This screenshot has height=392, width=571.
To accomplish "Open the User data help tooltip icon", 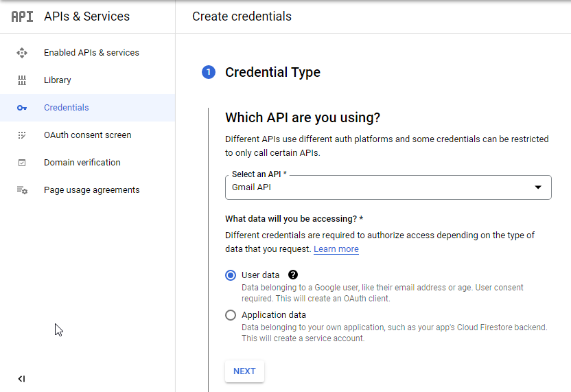I will [x=293, y=275].
